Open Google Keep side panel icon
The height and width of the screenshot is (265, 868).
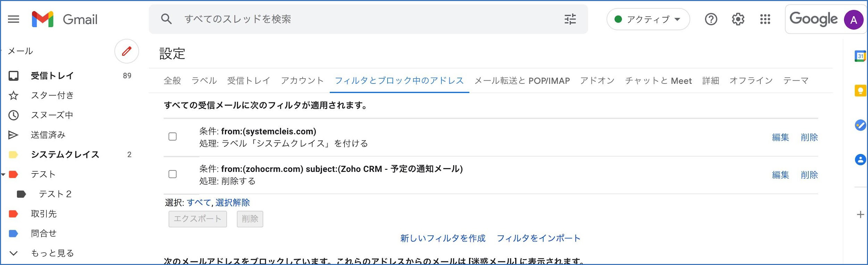pos(860,91)
